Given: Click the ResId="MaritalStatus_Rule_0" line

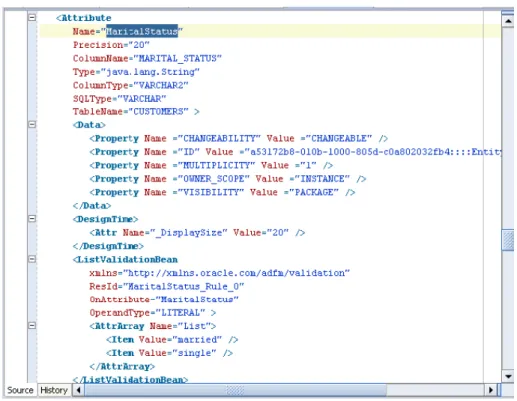Looking at the screenshot, I should 167,286.
